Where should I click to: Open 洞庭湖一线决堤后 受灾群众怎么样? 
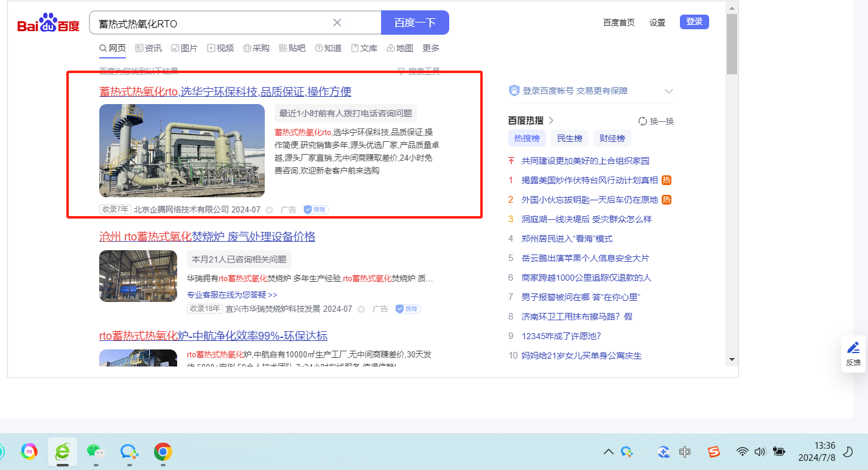tap(587, 219)
